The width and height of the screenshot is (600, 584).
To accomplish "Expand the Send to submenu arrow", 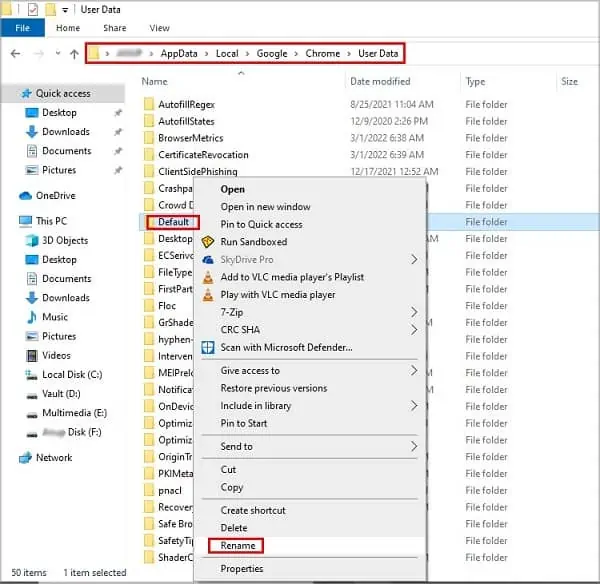I will click(414, 446).
